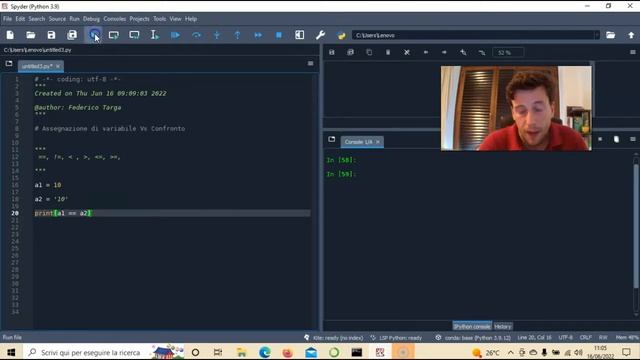The image size is (640, 360).
Task: Step into function debug icon
Action: tap(217, 35)
